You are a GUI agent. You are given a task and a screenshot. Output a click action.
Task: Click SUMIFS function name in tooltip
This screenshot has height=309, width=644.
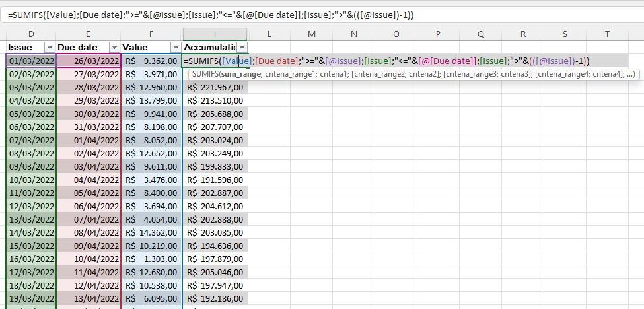tap(205, 74)
